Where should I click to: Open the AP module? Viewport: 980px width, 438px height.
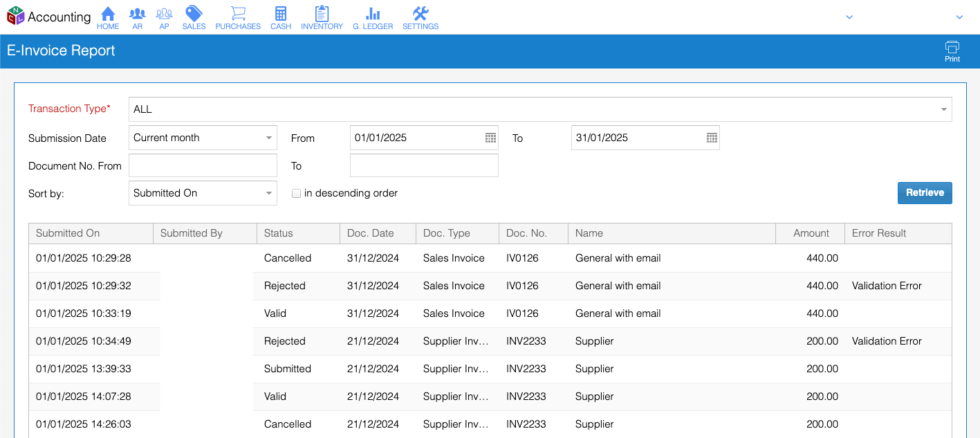coord(164,17)
